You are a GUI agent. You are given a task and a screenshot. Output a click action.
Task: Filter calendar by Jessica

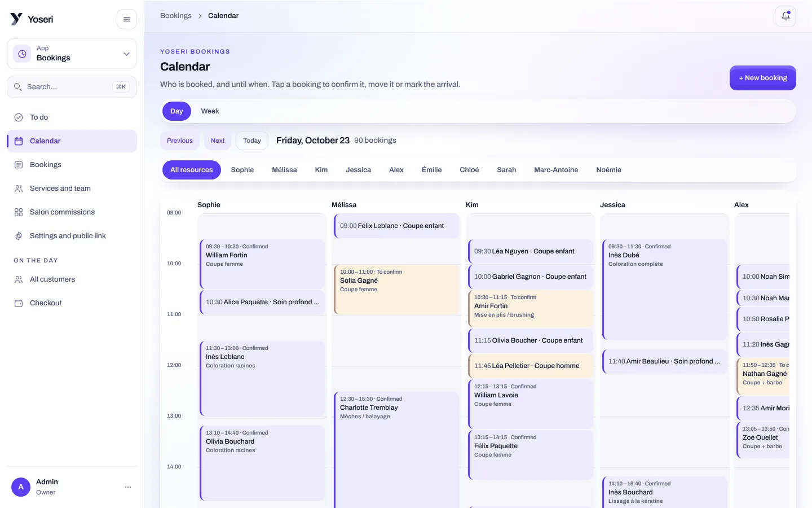pos(359,170)
